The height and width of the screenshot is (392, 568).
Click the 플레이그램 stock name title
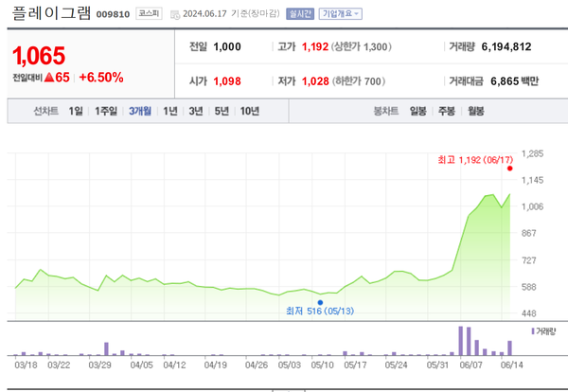(x=51, y=13)
